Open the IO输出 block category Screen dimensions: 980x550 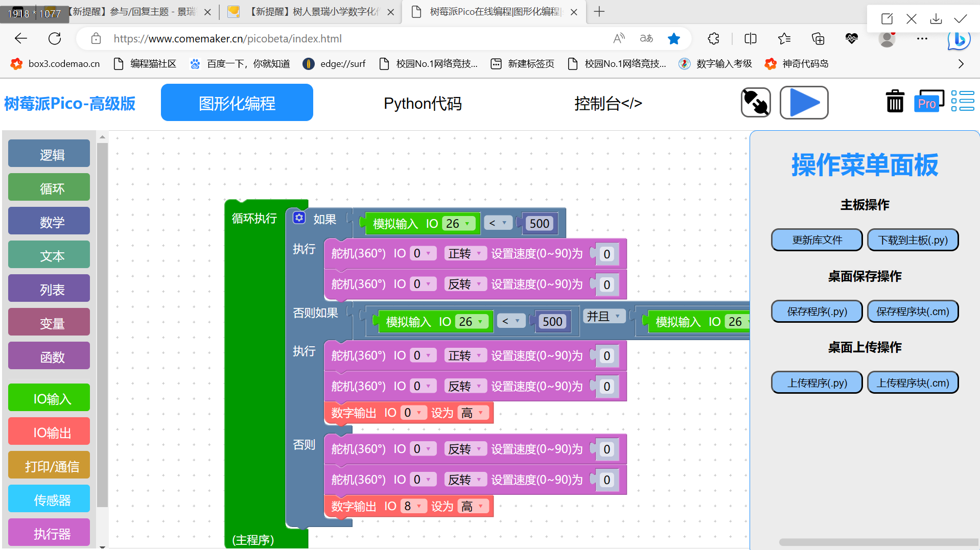click(49, 432)
